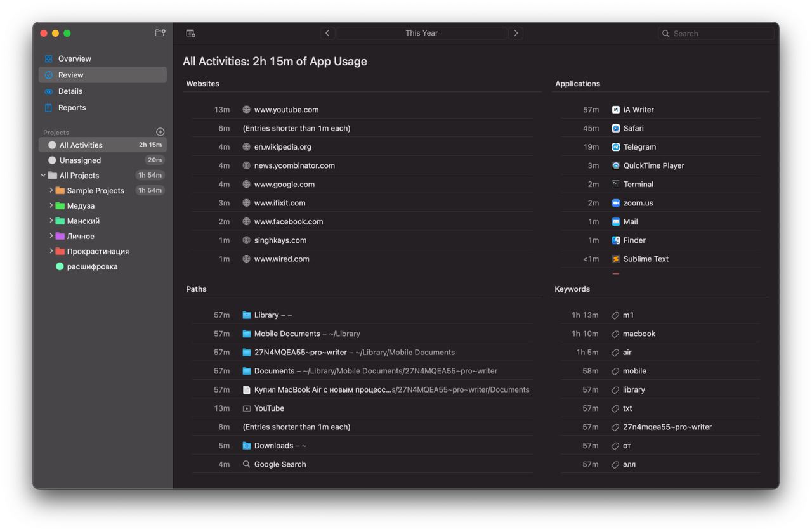Viewport: 812px width, 532px height.
Task: Collapse the All Projects tree
Action: 43,176
